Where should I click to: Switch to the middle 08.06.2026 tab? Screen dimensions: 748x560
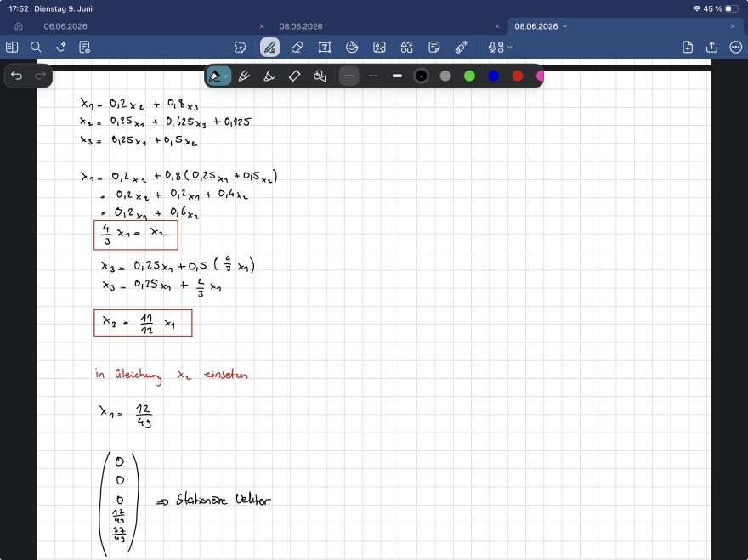301,26
